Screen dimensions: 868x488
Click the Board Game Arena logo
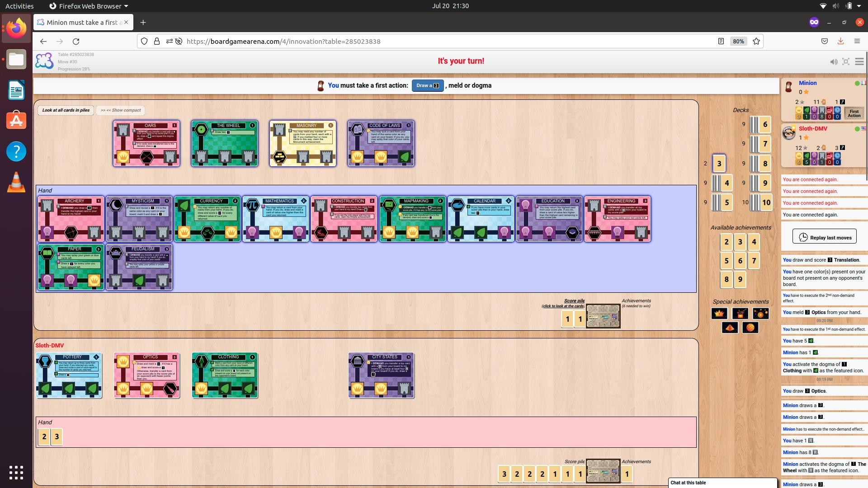(44, 61)
